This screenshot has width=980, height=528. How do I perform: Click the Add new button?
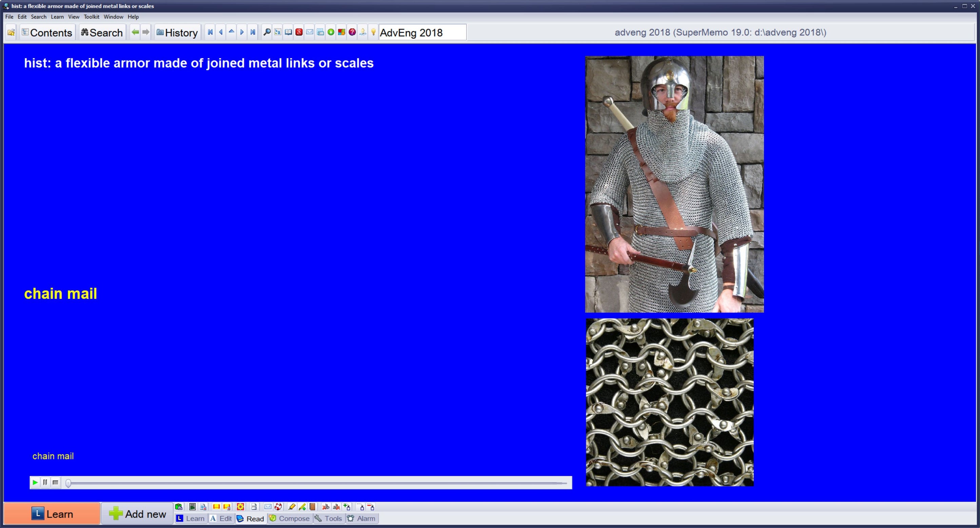coord(137,514)
